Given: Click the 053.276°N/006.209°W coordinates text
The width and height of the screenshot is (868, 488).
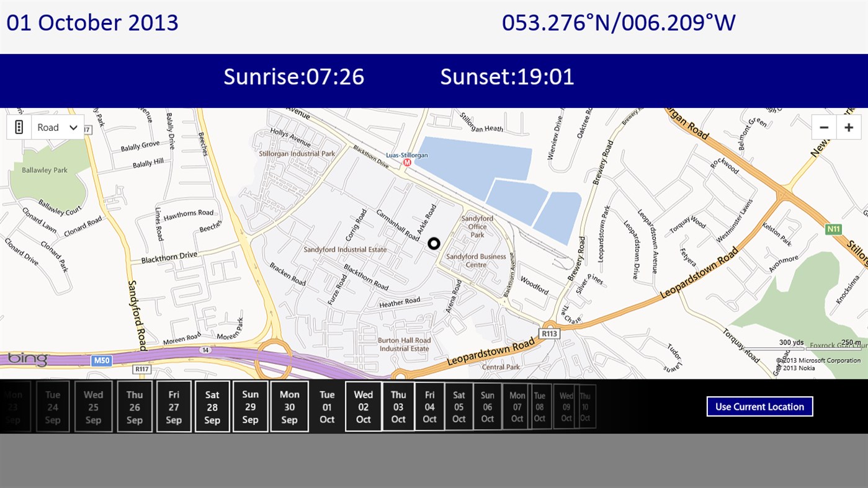Looking at the screenshot, I should [619, 22].
